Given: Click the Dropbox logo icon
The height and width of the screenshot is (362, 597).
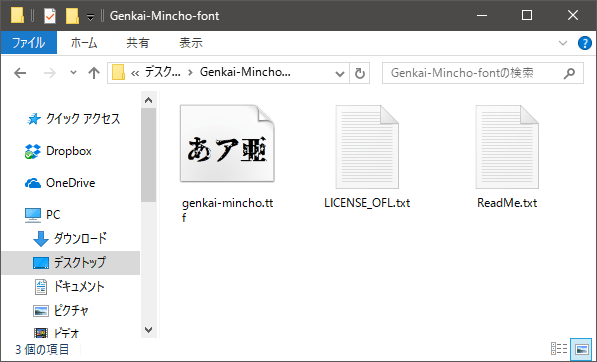Looking at the screenshot, I should pos(32,151).
